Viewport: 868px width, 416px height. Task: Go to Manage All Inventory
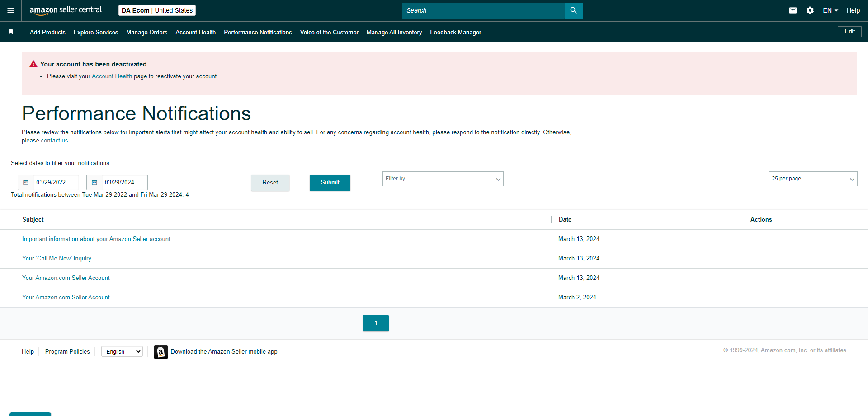click(394, 32)
